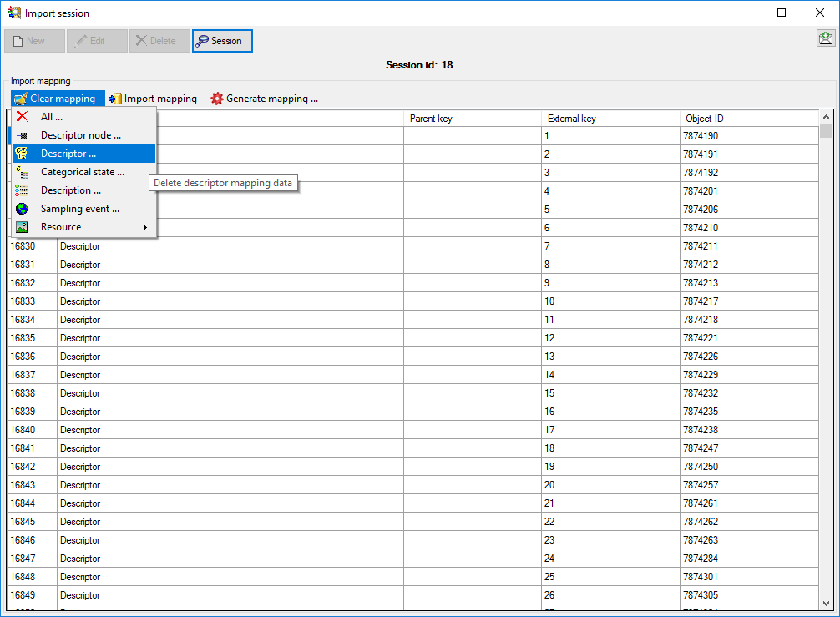Click the Categorical state menu icon
This screenshot has height=617, width=840.
click(22, 172)
